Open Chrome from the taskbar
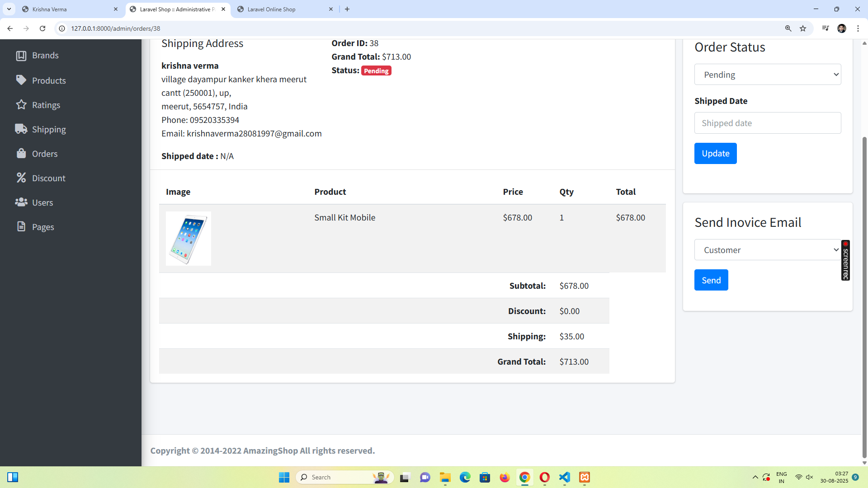 click(524, 477)
